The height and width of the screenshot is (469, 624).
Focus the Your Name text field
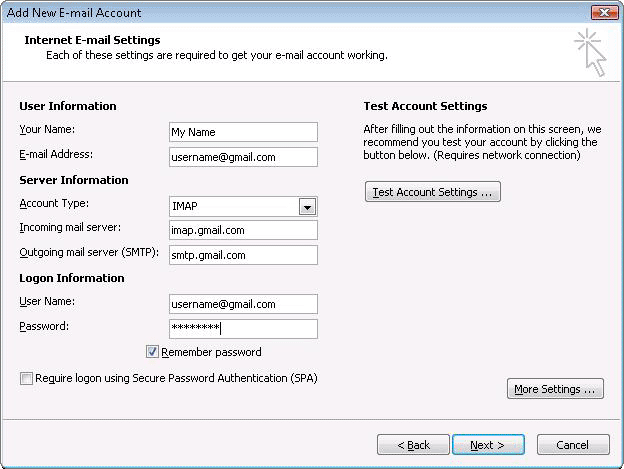243,132
